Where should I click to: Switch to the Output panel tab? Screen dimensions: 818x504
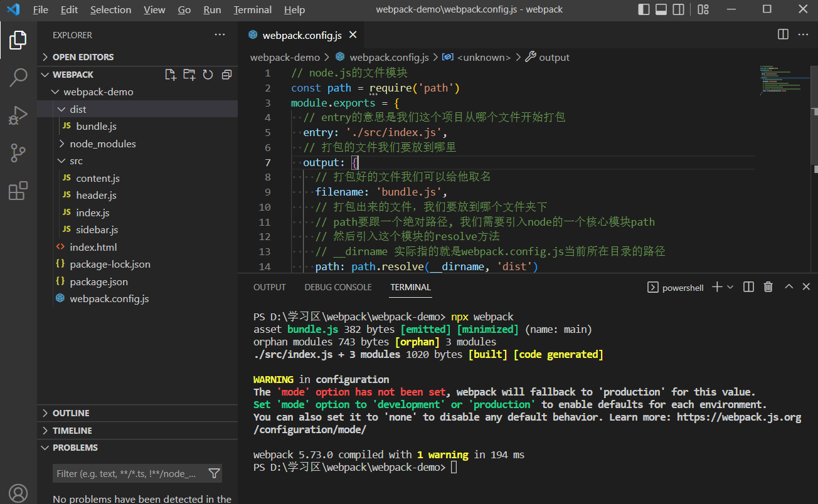pos(270,287)
